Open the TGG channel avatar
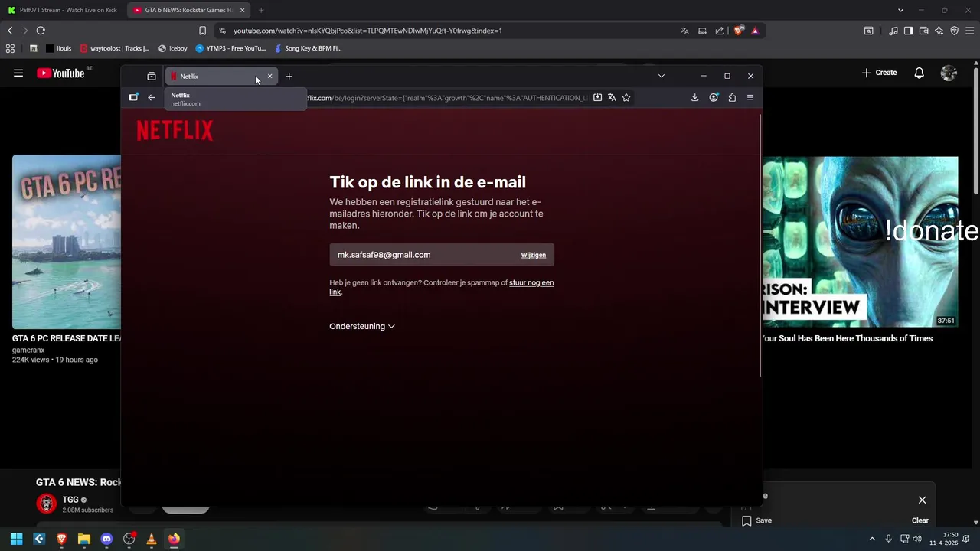Screen dimensions: 980x551 [x=47, y=504]
